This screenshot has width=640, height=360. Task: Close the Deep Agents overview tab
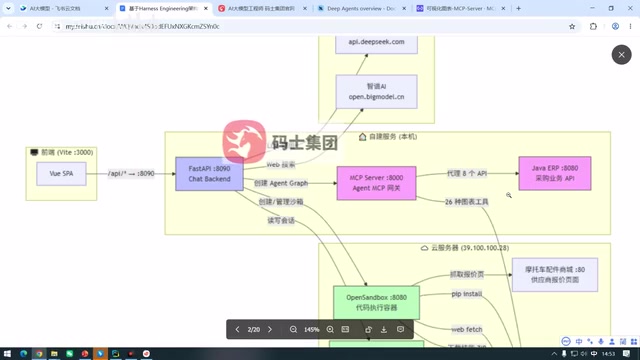404,8
